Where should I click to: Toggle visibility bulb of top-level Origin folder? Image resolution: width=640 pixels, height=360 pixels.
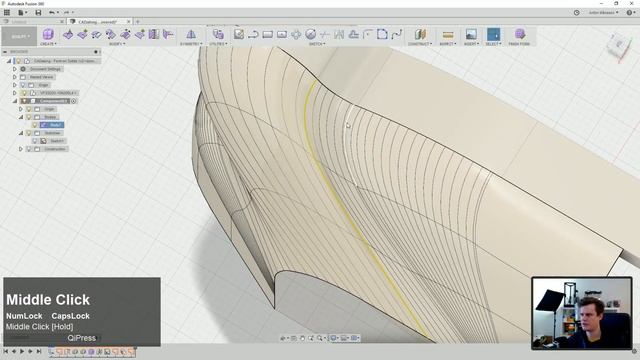tap(23, 85)
